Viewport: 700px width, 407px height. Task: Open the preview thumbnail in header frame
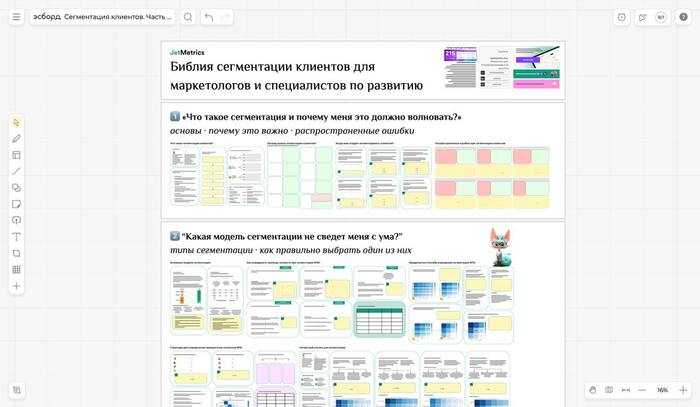pos(502,67)
